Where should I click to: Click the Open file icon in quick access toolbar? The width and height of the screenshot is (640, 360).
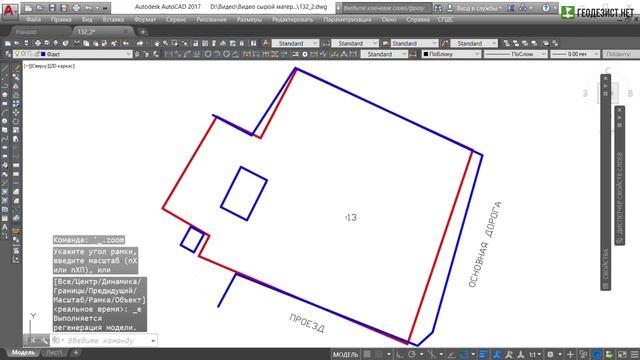40,8
